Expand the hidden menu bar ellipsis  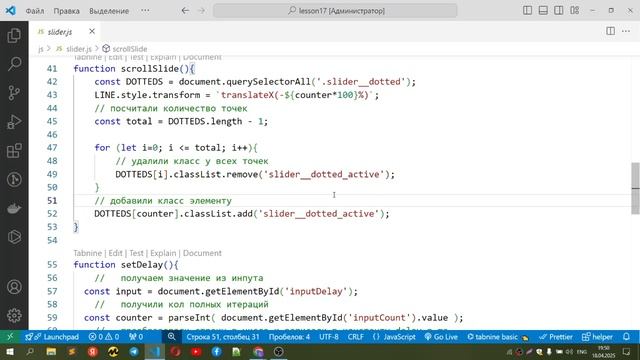click(145, 11)
